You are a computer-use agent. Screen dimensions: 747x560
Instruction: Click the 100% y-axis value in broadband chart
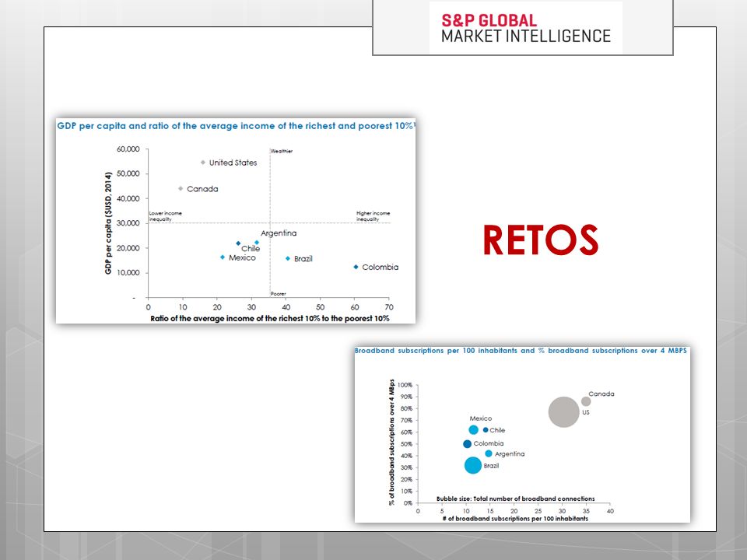click(x=405, y=385)
